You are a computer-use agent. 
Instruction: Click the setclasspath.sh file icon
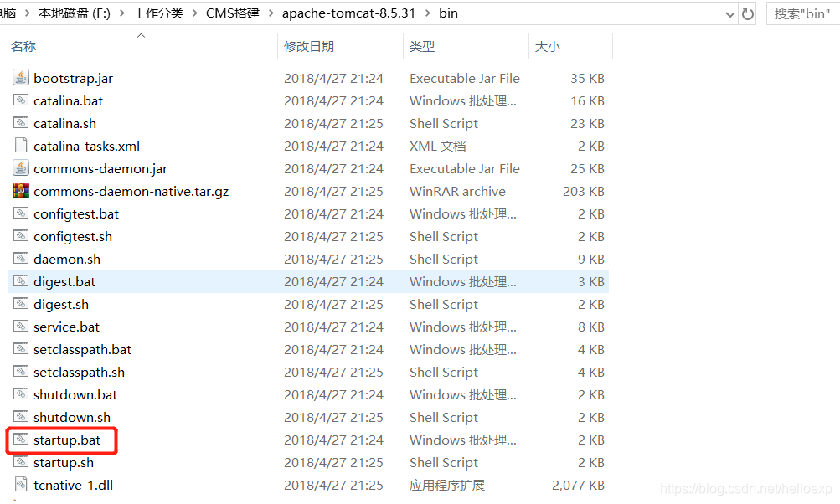click(21, 372)
